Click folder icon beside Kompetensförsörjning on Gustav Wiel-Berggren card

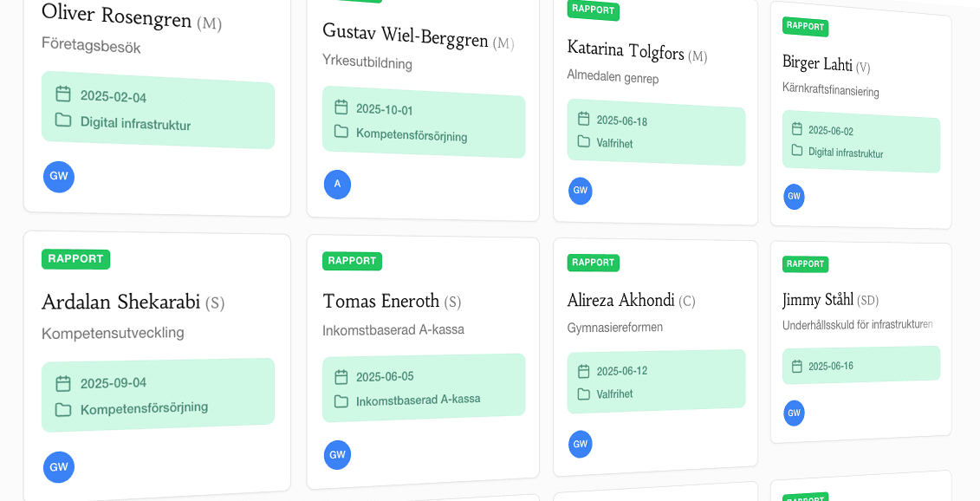pos(341,132)
